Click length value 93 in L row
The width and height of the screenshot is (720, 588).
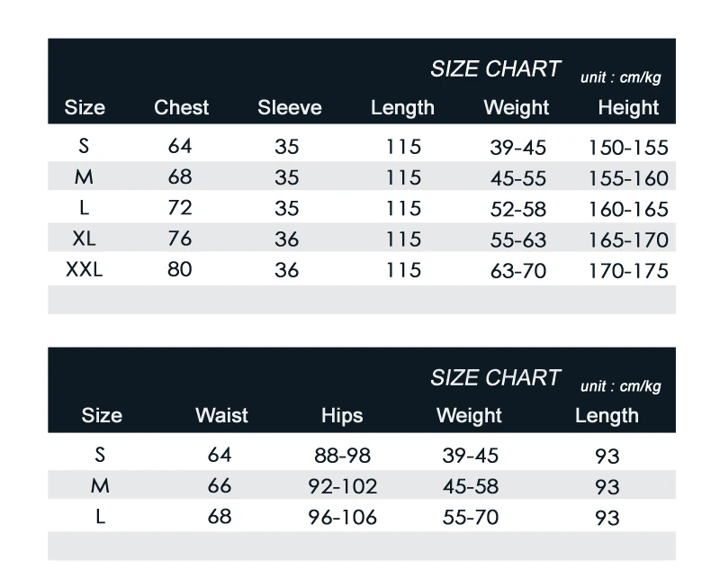(607, 518)
